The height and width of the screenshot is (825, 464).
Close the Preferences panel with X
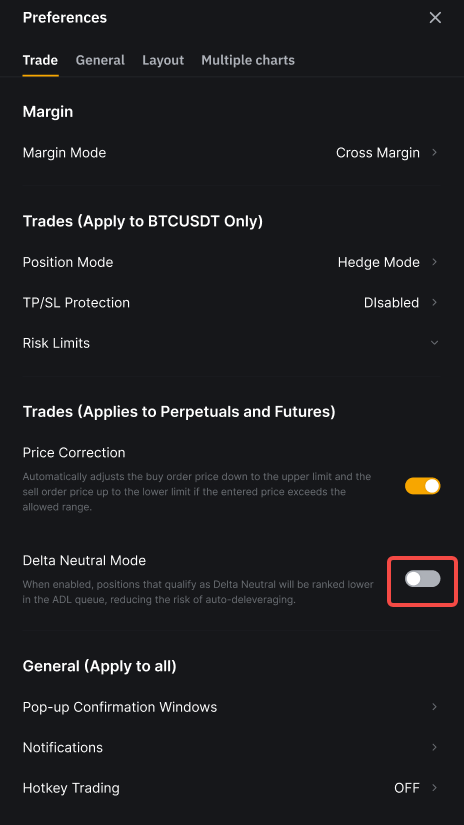click(x=435, y=17)
